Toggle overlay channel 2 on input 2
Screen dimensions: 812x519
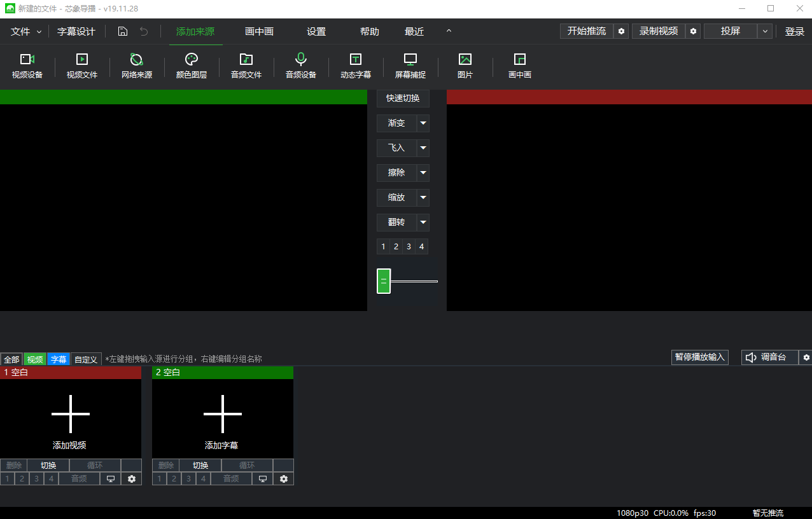(x=174, y=479)
